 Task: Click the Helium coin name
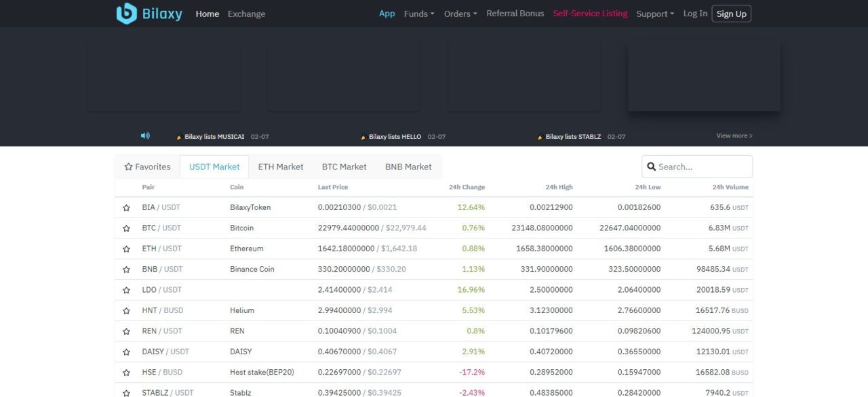tap(242, 310)
